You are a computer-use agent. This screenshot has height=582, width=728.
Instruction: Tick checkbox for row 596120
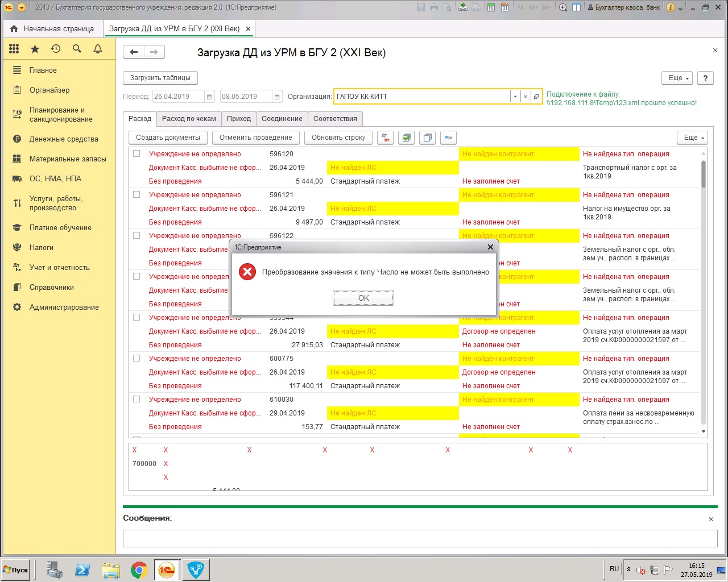click(x=136, y=153)
